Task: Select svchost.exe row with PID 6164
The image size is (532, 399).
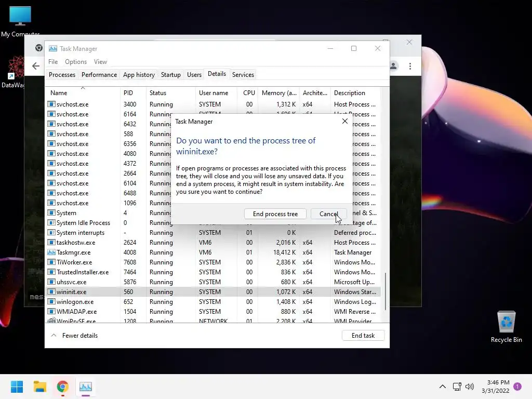Action: pos(109,114)
